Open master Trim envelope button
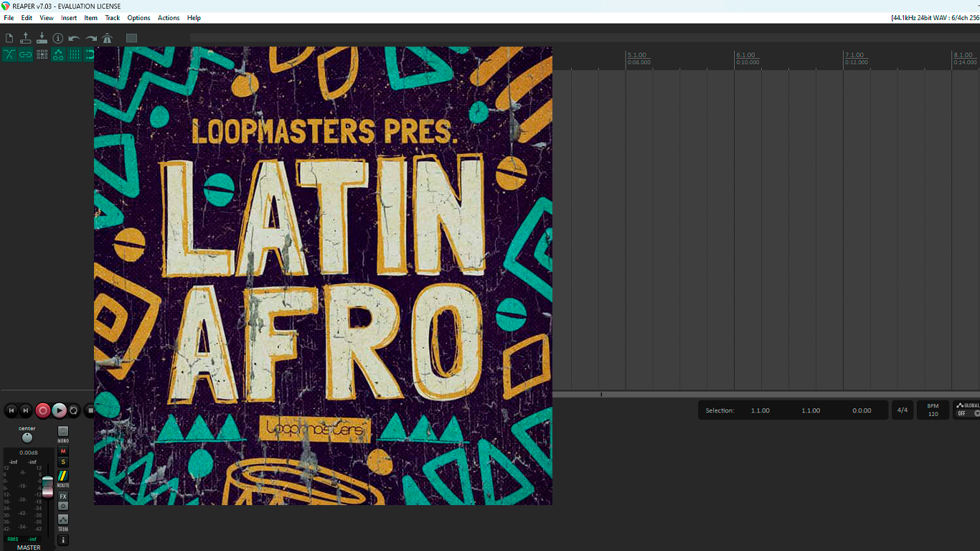The width and height of the screenshot is (980, 551). click(x=63, y=519)
